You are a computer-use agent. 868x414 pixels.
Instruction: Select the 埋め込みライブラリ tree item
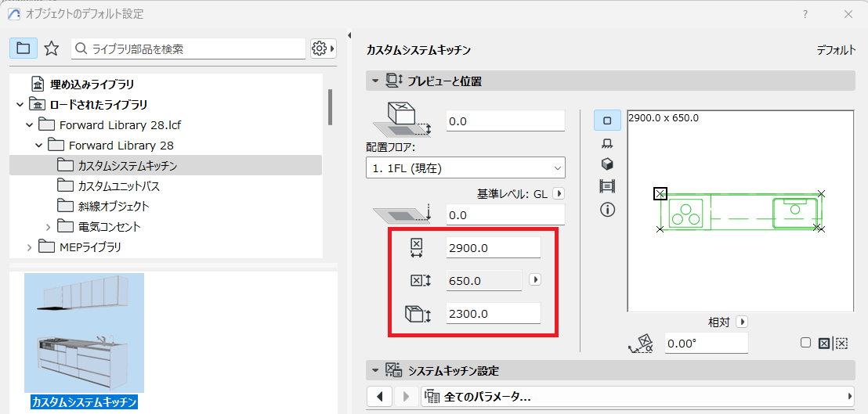92,85
